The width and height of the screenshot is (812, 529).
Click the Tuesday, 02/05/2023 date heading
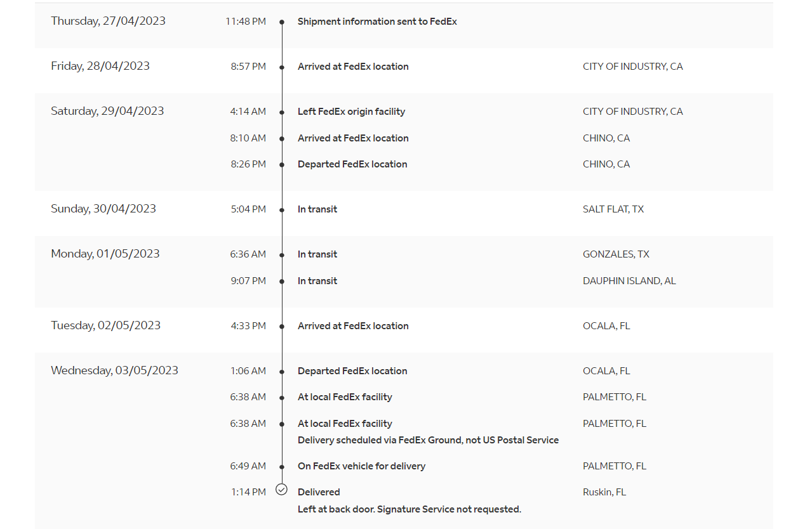click(x=105, y=325)
